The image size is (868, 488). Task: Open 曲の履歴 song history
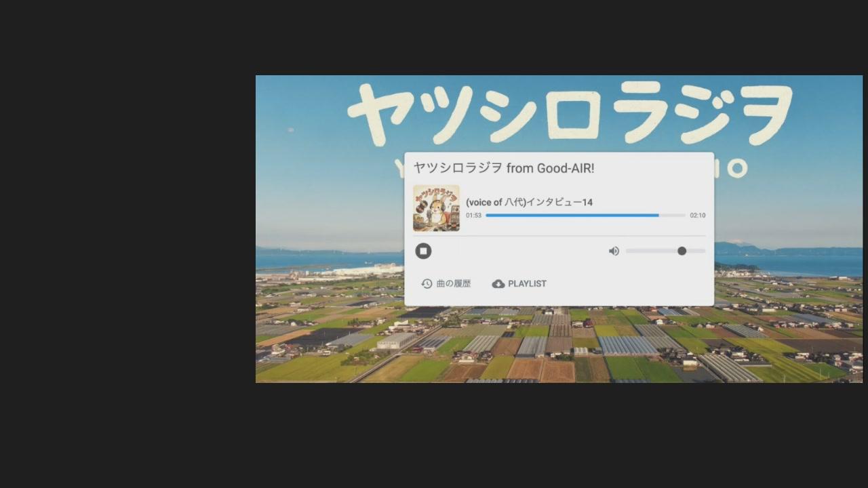(x=446, y=284)
